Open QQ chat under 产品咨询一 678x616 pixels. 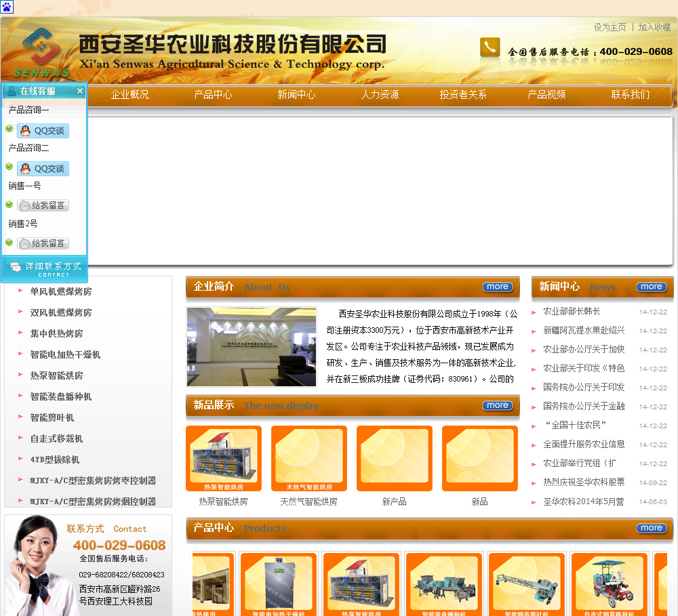43,131
